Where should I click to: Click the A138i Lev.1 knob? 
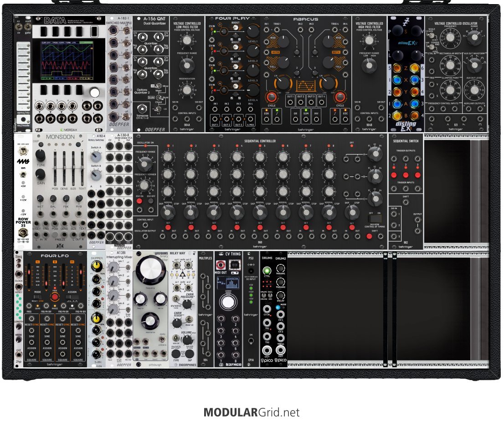tap(113, 267)
